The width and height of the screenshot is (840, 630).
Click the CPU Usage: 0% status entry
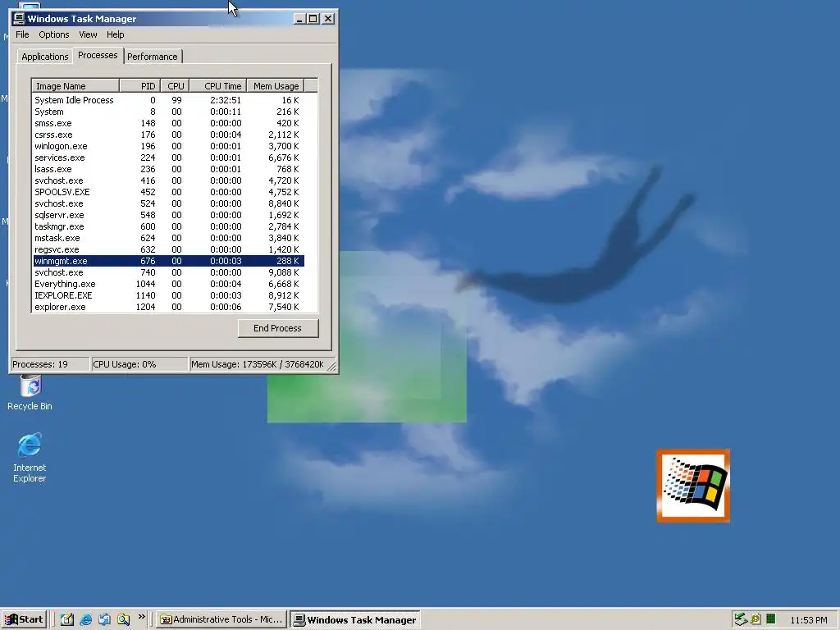point(139,364)
